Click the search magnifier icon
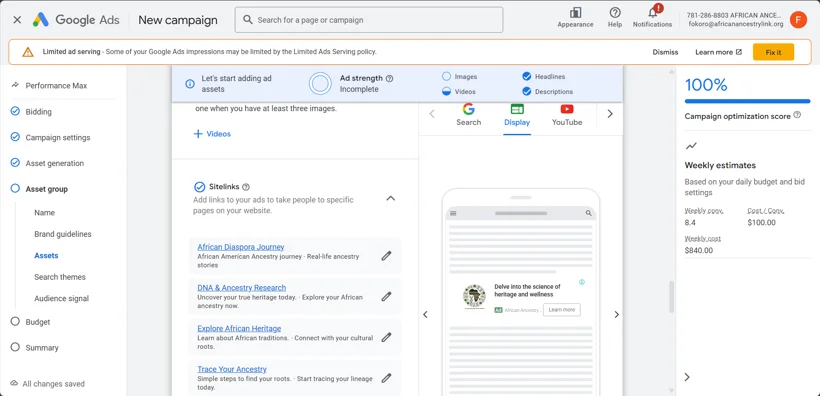Image resolution: width=820 pixels, height=396 pixels. click(248, 20)
